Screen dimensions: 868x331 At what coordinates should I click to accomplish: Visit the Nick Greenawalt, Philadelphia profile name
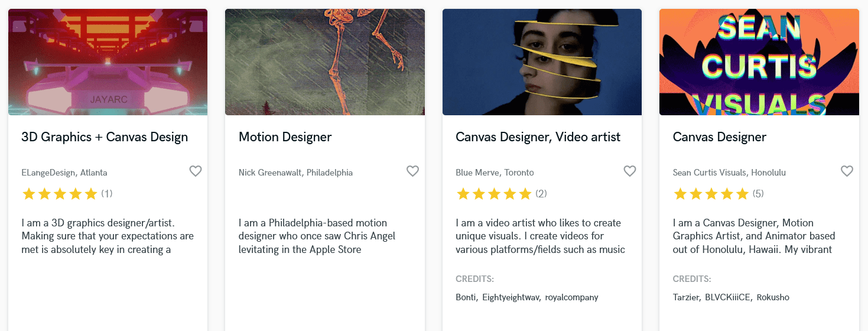click(295, 173)
